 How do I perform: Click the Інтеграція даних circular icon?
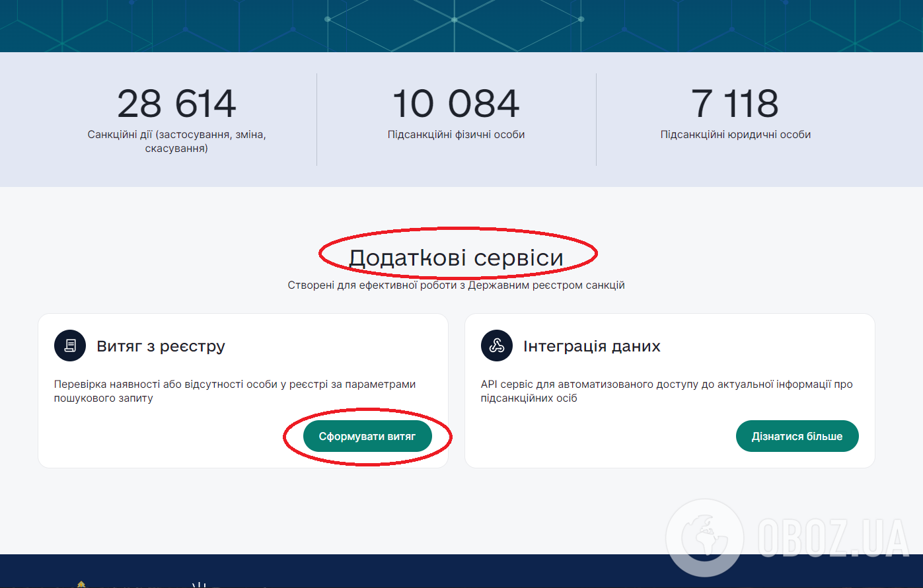click(x=497, y=346)
